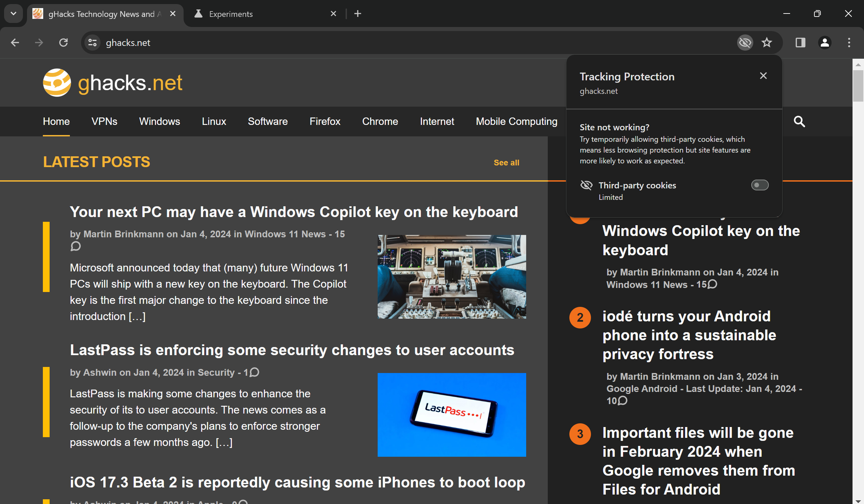The image size is (864, 504).
Task: Bookmark this page with the star icon
Action: (x=767, y=43)
